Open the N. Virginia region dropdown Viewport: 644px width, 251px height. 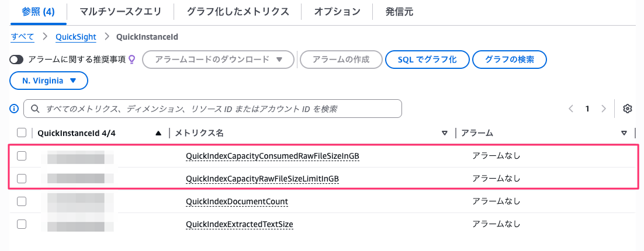click(49, 81)
